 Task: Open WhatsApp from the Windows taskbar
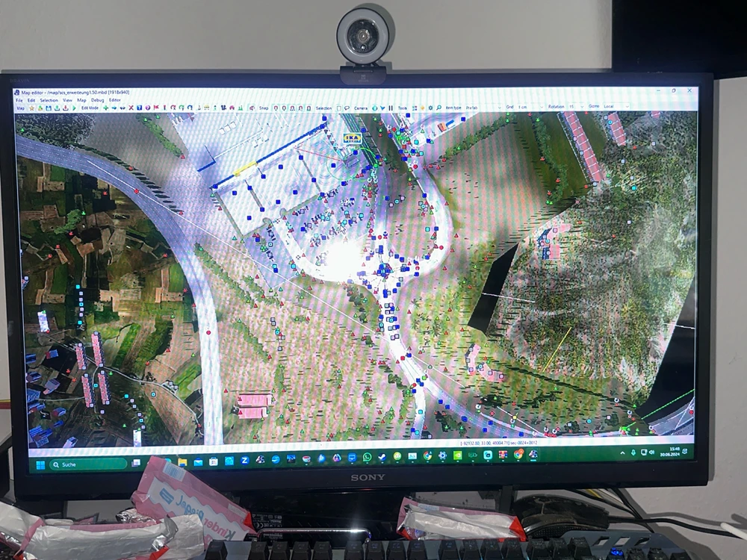(x=367, y=456)
